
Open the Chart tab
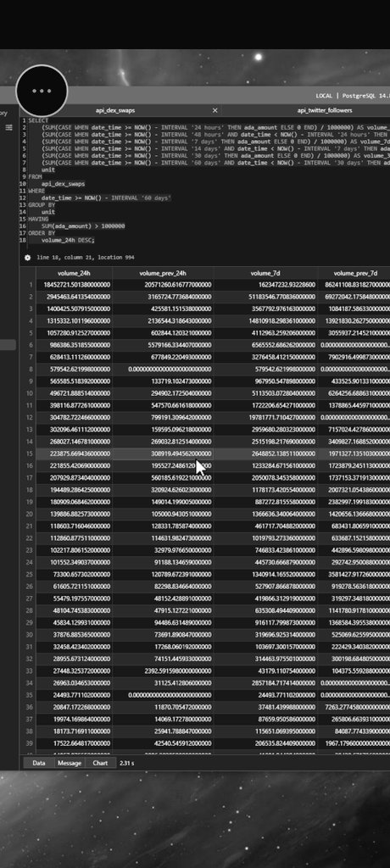pyautogui.click(x=100, y=763)
